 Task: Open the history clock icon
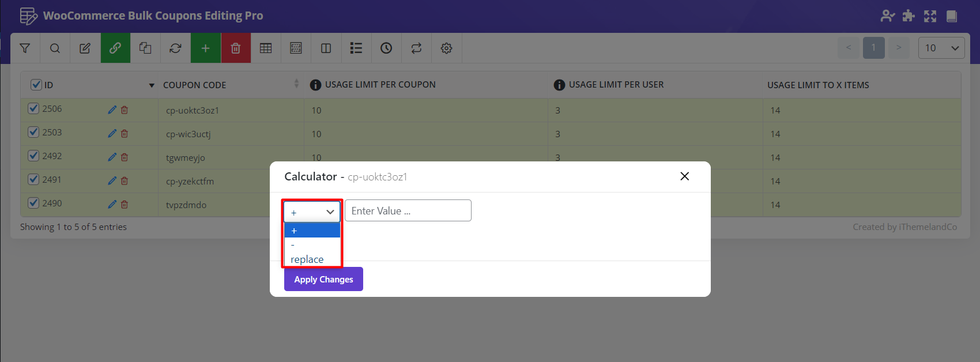point(386,48)
